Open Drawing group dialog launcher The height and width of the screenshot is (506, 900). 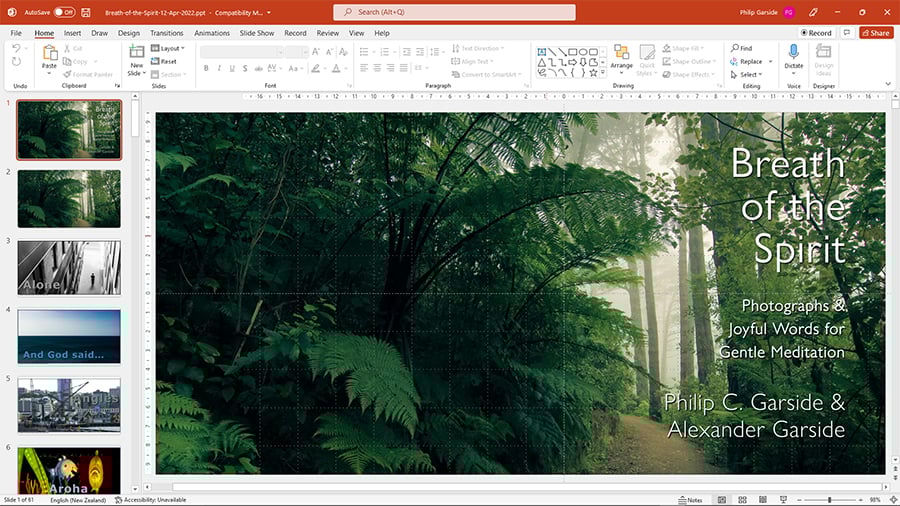[x=719, y=85]
